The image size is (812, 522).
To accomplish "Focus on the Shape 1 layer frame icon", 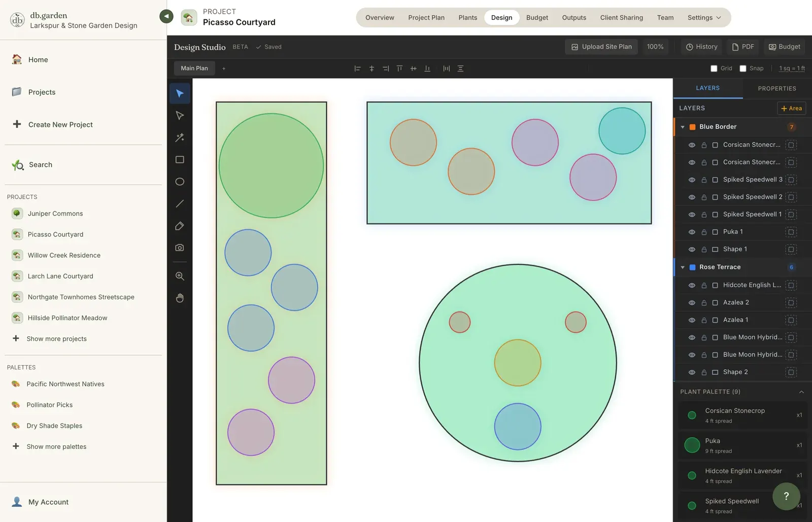I will (x=791, y=249).
